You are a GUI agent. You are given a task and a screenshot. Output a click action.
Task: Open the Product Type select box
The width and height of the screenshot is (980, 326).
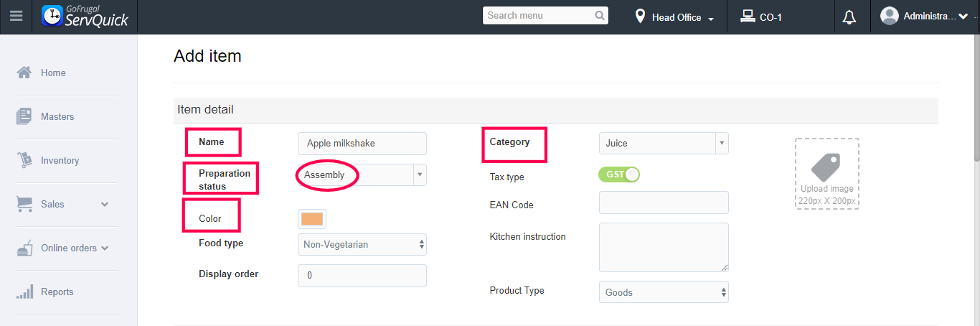(664, 292)
